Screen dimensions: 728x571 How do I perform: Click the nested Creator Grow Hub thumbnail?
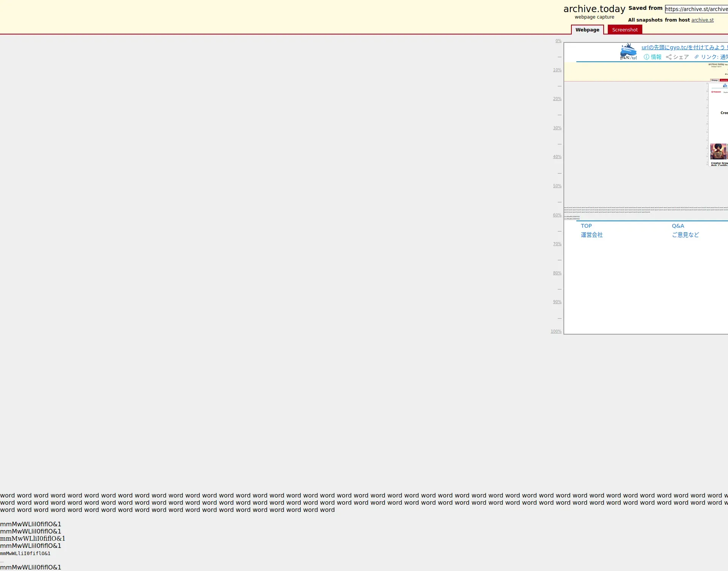pos(719,152)
